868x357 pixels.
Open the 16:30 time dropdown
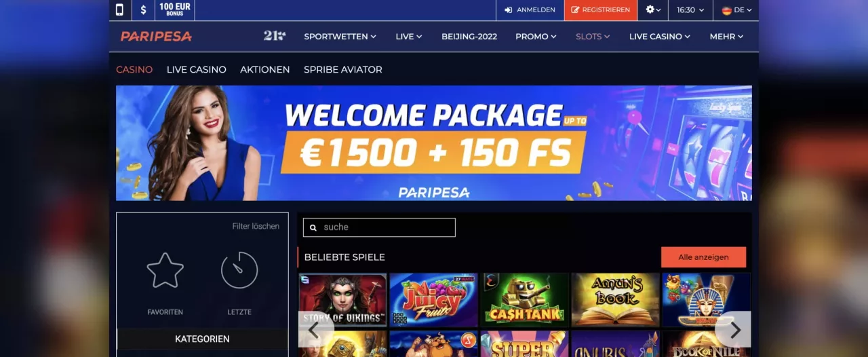click(690, 10)
